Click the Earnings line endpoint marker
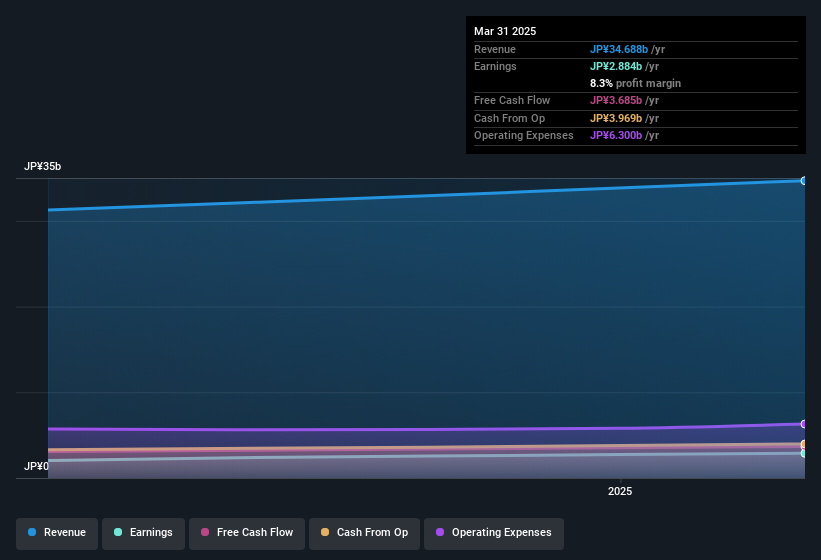 click(803, 453)
